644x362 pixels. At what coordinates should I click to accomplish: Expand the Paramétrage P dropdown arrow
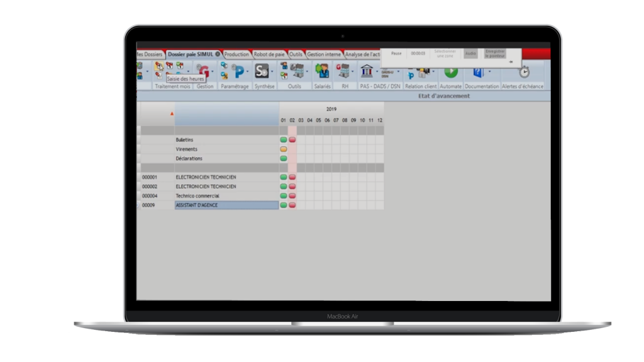(247, 72)
